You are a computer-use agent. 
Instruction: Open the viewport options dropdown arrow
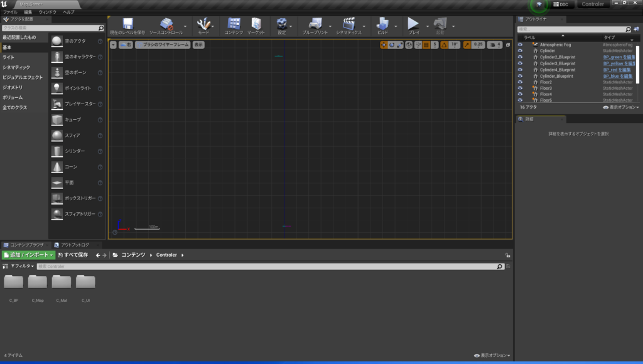tap(113, 45)
